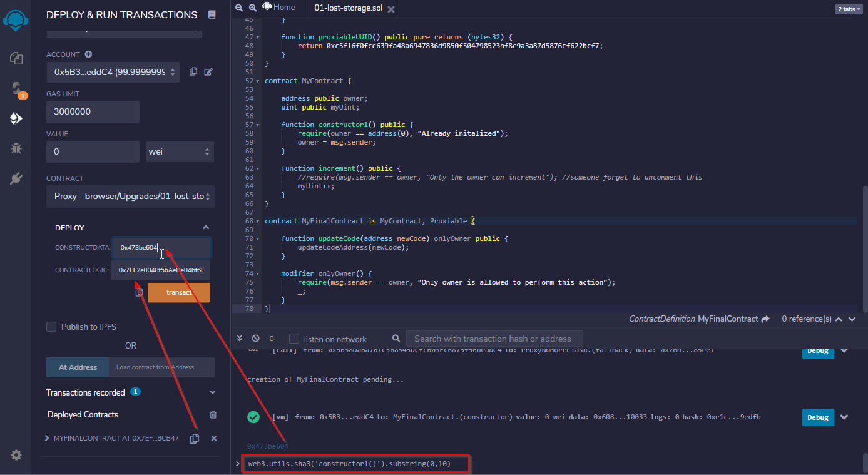Enable listen on network checkbox

coord(294,339)
